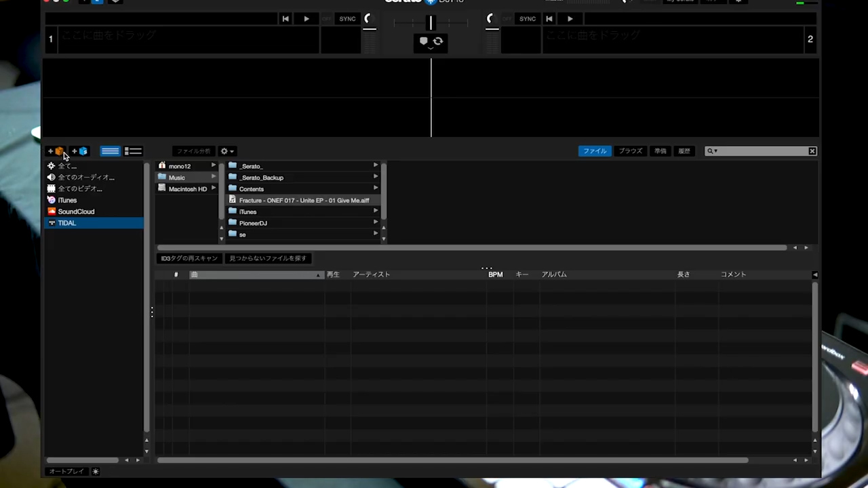Expand the Music folder arrow
Image resolution: width=868 pixels, height=488 pixels.
[x=214, y=177]
